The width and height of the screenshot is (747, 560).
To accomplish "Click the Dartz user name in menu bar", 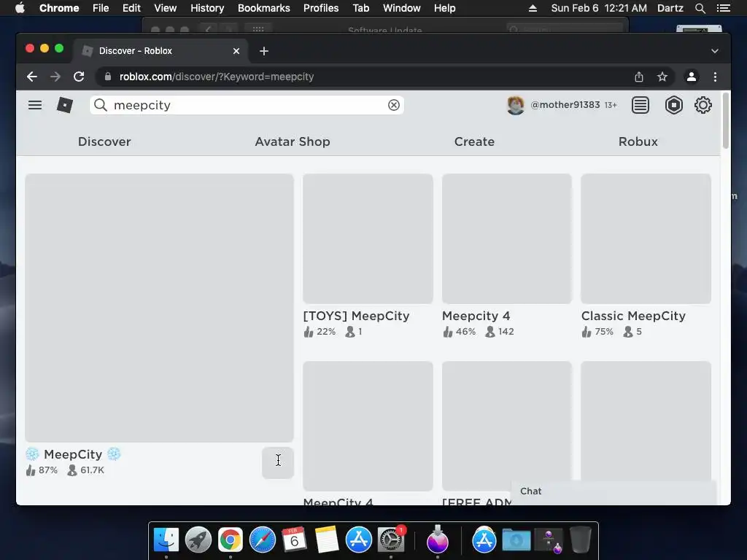I will pyautogui.click(x=670, y=8).
